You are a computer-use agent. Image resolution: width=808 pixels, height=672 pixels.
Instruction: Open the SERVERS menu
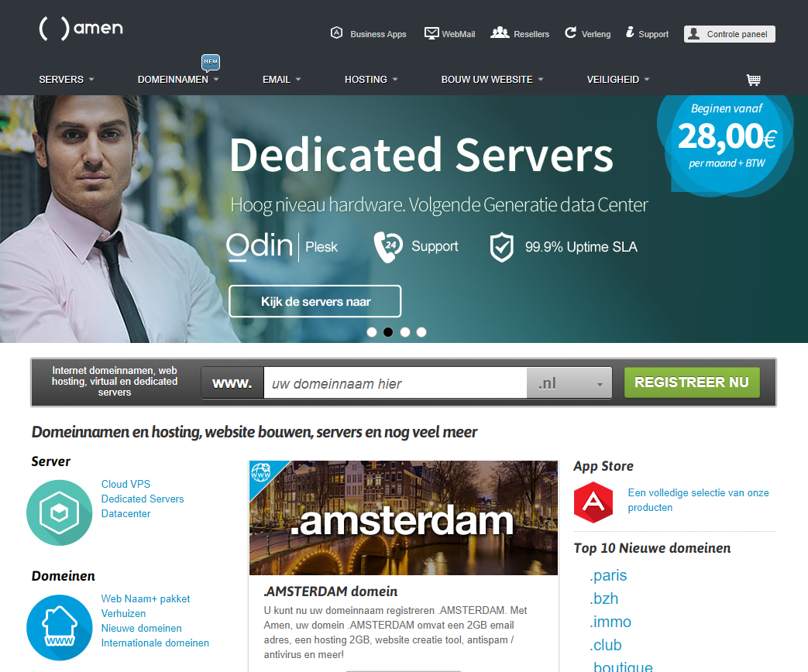[x=61, y=79]
